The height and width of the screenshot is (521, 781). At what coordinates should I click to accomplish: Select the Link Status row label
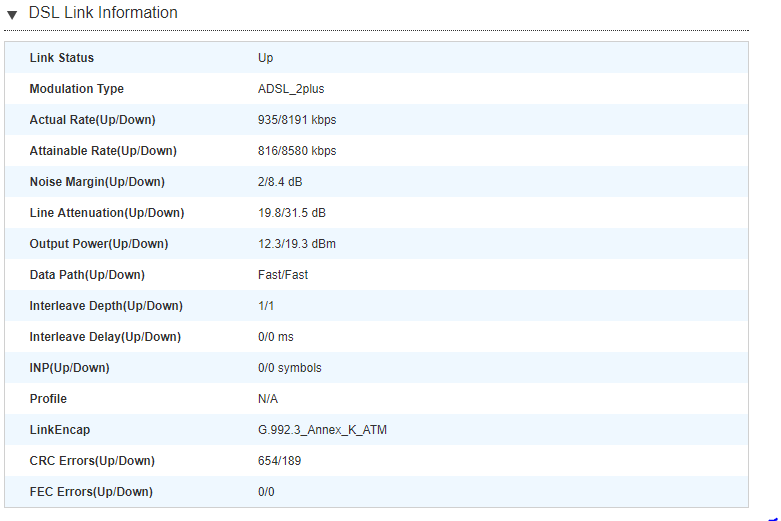[x=62, y=58]
